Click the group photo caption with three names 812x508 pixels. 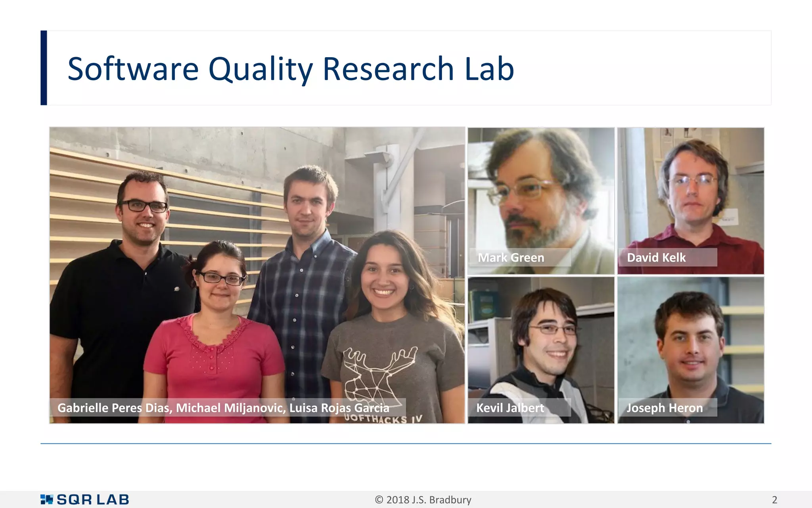coord(223,408)
